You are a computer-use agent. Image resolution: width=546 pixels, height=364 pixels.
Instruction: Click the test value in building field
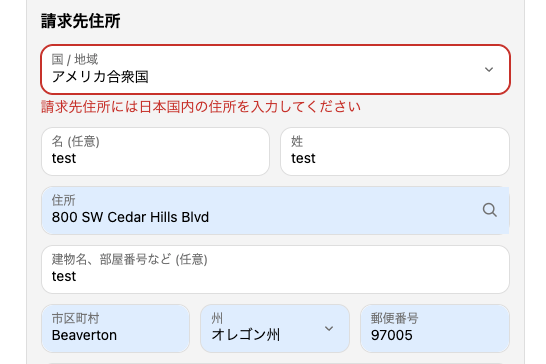64,276
